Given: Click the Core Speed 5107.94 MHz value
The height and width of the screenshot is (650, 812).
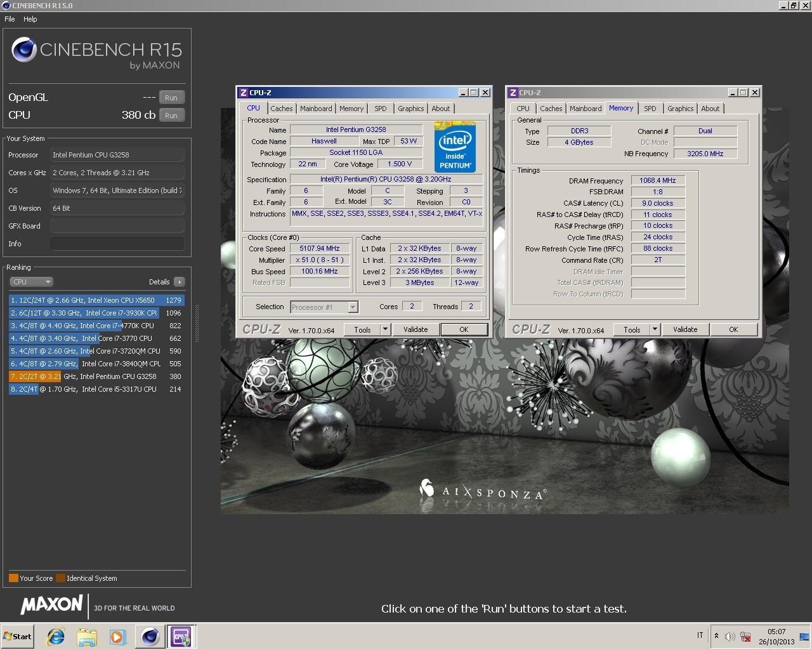Looking at the screenshot, I should point(320,249).
